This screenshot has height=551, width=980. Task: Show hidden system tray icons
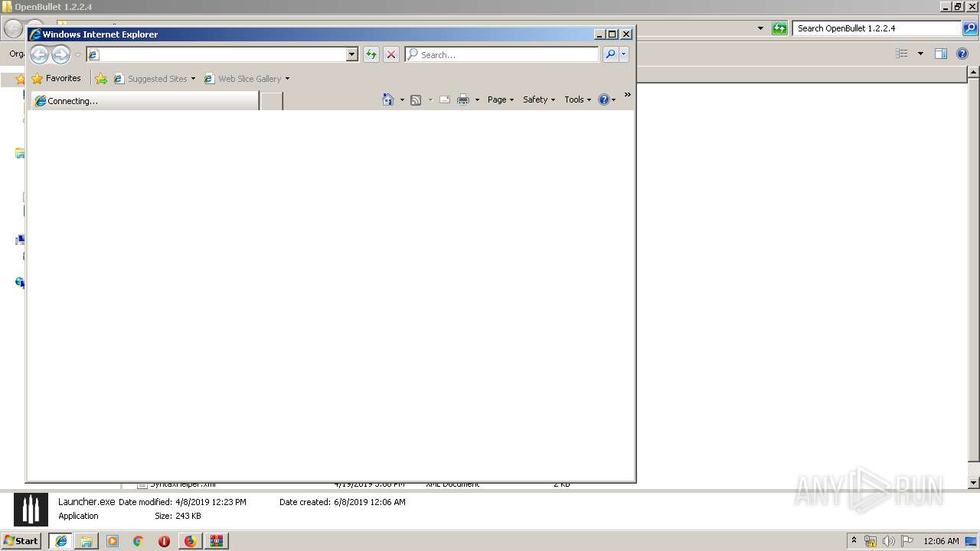(854, 540)
